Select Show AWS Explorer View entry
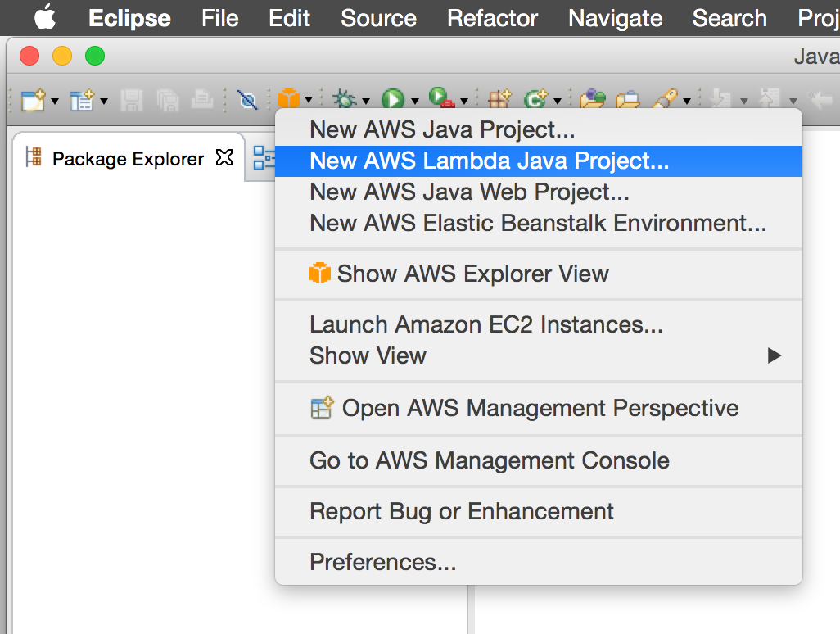 pyautogui.click(x=472, y=274)
